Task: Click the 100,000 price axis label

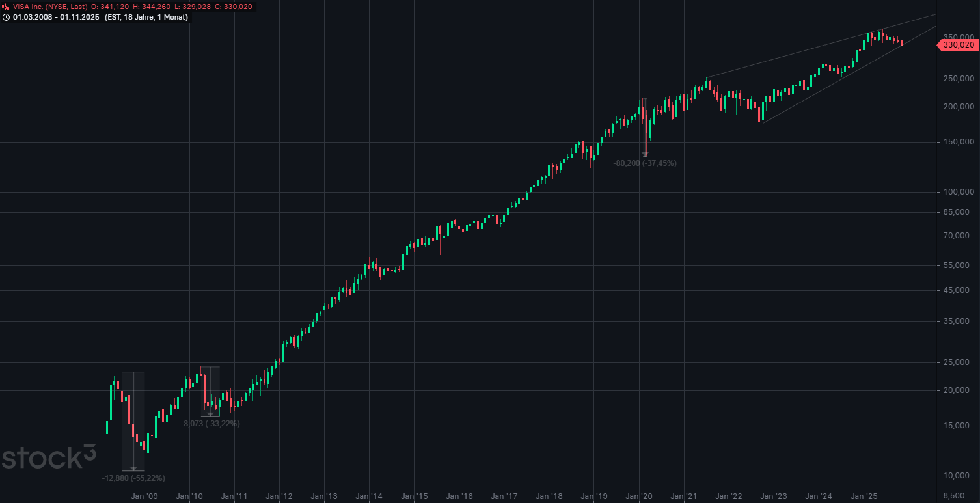Action: point(959,192)
